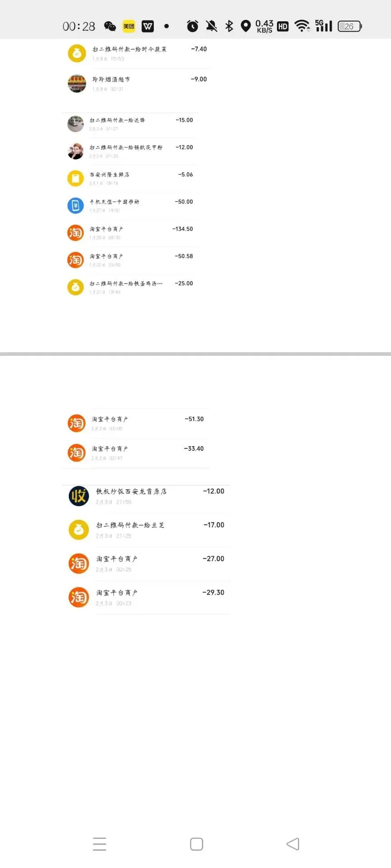Tap the phone recharge China Mobile icon
The width and height of the screenshot is (391, 868).
coord(76,206)
